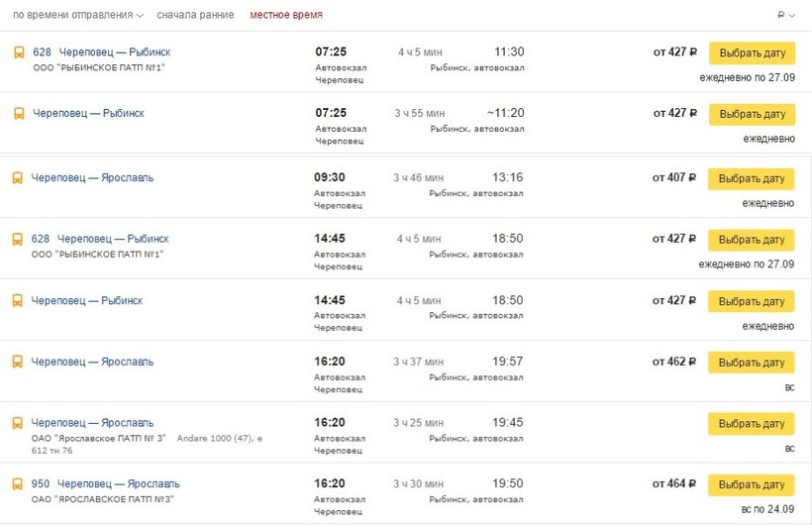The height and width of the screenshot is (525, 812).
Task: Open the 09:30 Череповец — Ярославль route link
Action: (x=92, y=178)
